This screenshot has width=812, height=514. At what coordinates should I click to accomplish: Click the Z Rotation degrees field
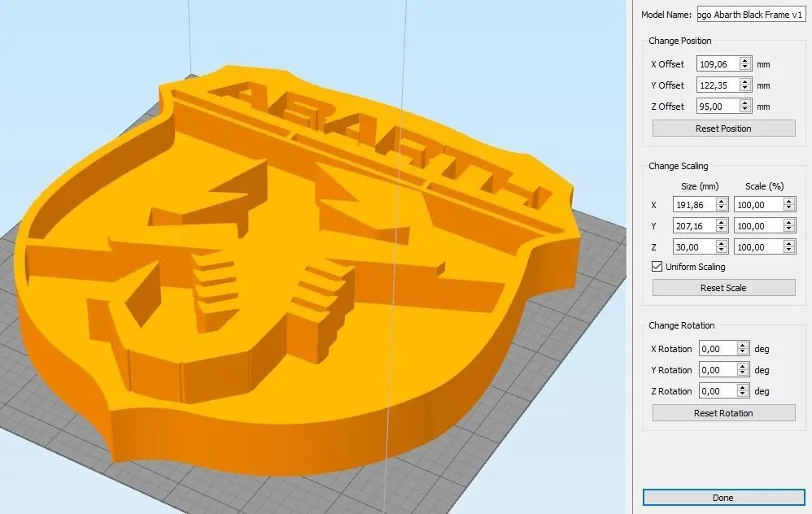(718, 391)
